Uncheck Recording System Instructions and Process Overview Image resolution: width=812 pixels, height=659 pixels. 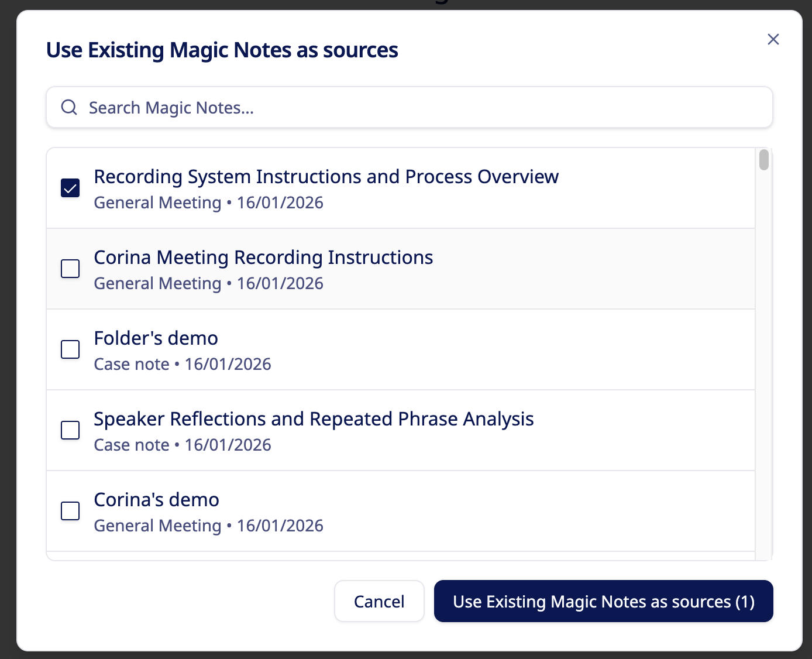click(x=70, y=188)
